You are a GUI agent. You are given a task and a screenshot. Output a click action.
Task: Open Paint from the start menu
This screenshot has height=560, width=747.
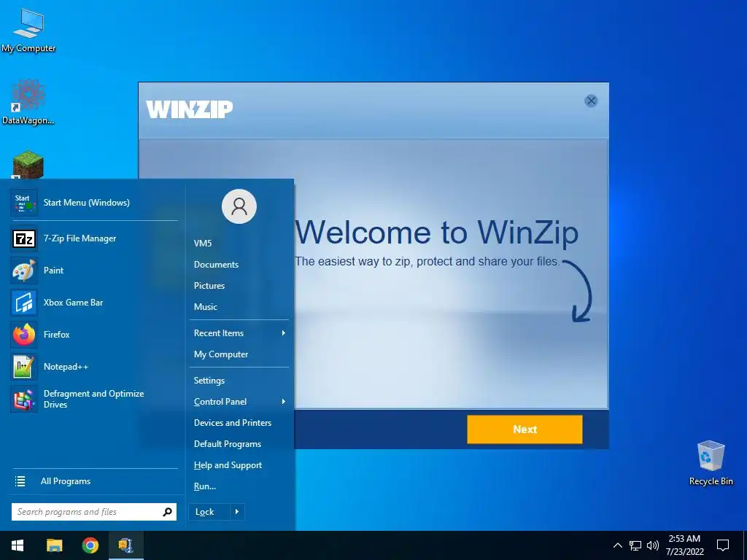[94, 270]
